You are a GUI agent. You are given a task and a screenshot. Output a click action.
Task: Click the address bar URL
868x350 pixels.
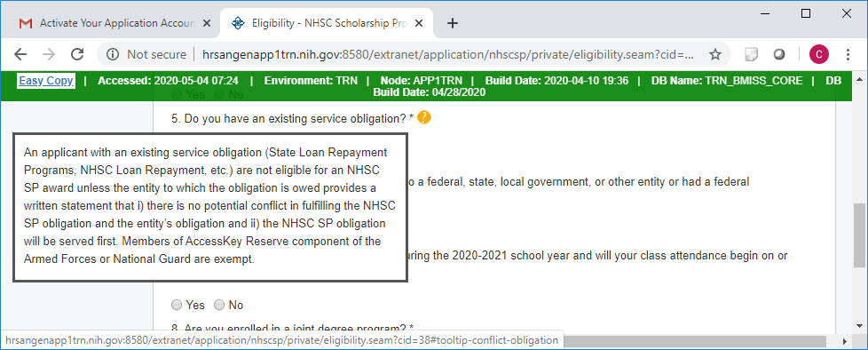[x=448, y=54]
